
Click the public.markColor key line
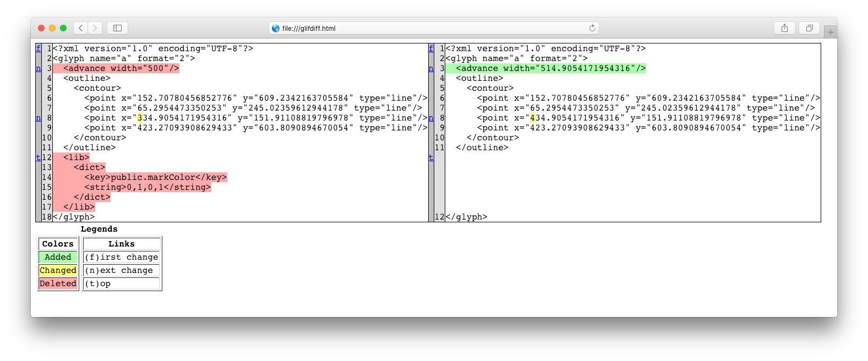pyautogui.click(x=140, y=177)
